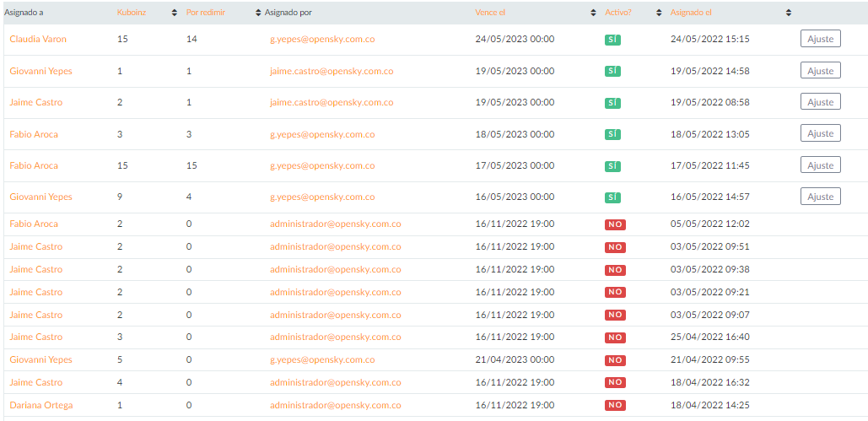Click sort arrows next to Activo?
868x421 pixels.
(659, 13)
